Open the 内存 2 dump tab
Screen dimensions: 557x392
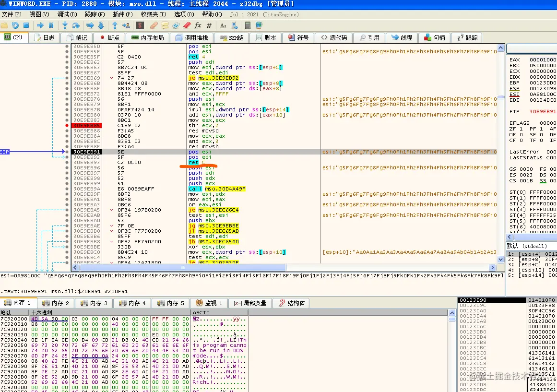tap(56, 303)
